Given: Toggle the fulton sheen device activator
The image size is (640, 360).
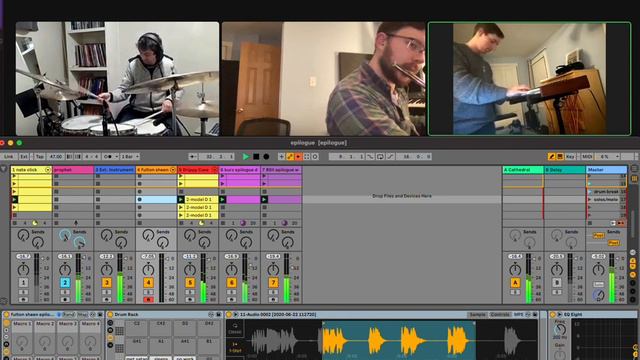Looking at the screenshot, I should pyautogui.click(x=6, y=315).
